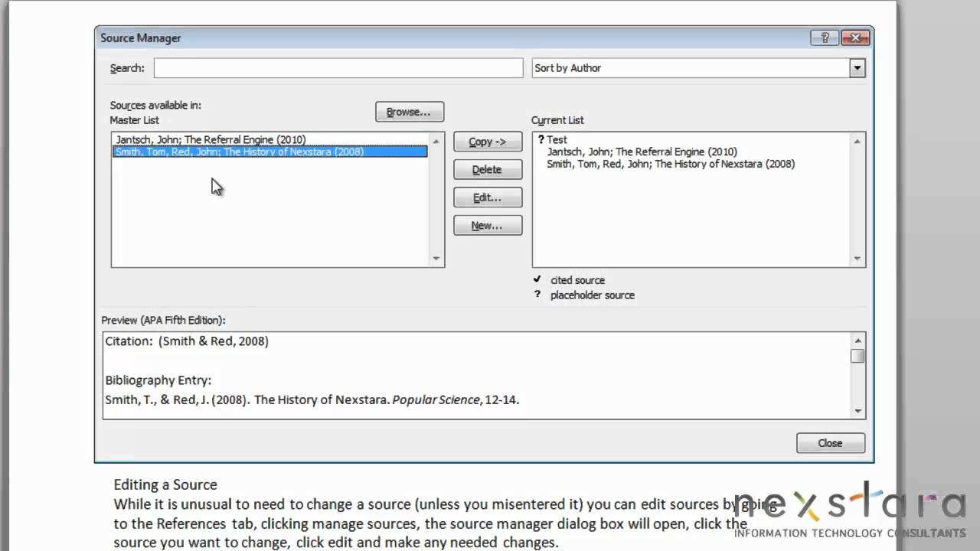Click the Bibliography Entry line for Smith, T.

(312, 399)
